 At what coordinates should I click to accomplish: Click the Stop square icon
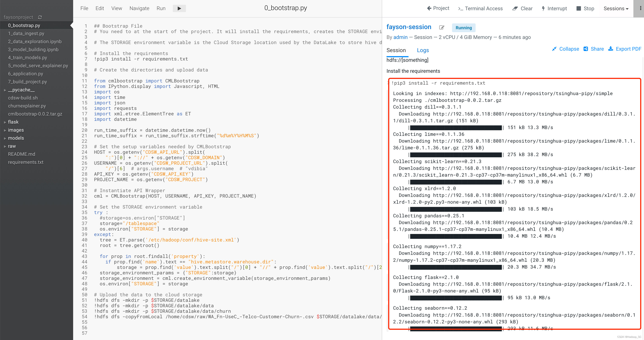click(x=579, y=8)
